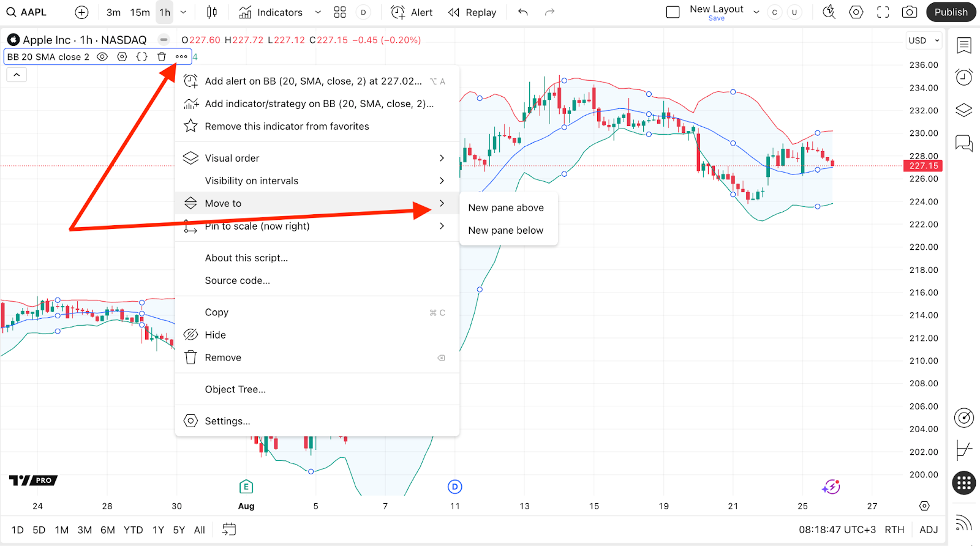This screenshot has width=980, height=546.
Task: Click the Go to date calendar icon
Action: (229, 529)
